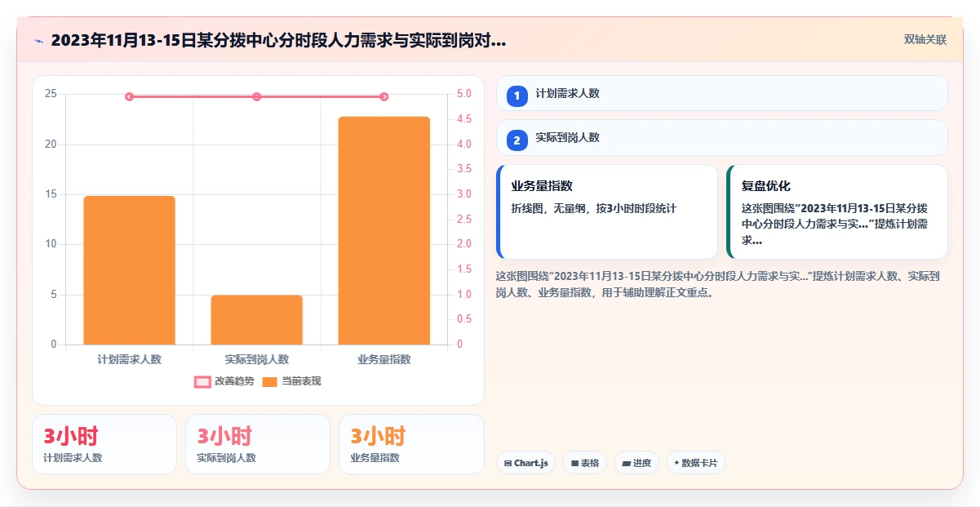Click the line point above 实际到岗人数 bar
980x507 pixels.
pyautogui.click(x=256, y=96)
